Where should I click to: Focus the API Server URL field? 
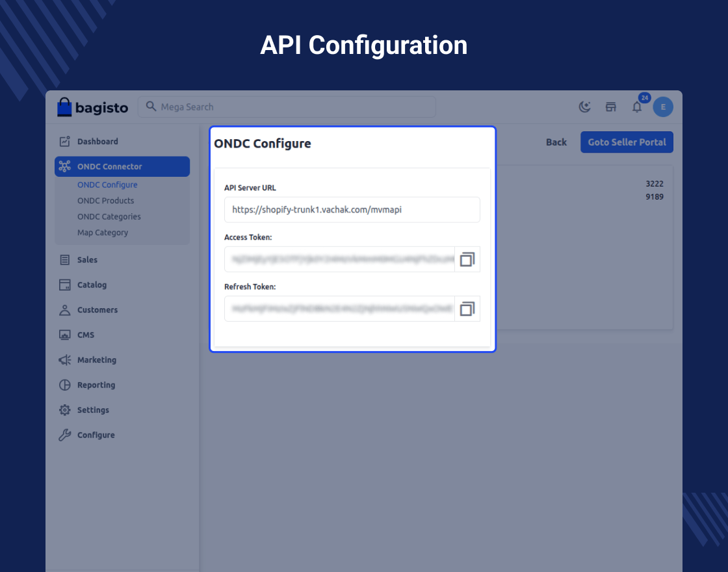coord(352,210)
